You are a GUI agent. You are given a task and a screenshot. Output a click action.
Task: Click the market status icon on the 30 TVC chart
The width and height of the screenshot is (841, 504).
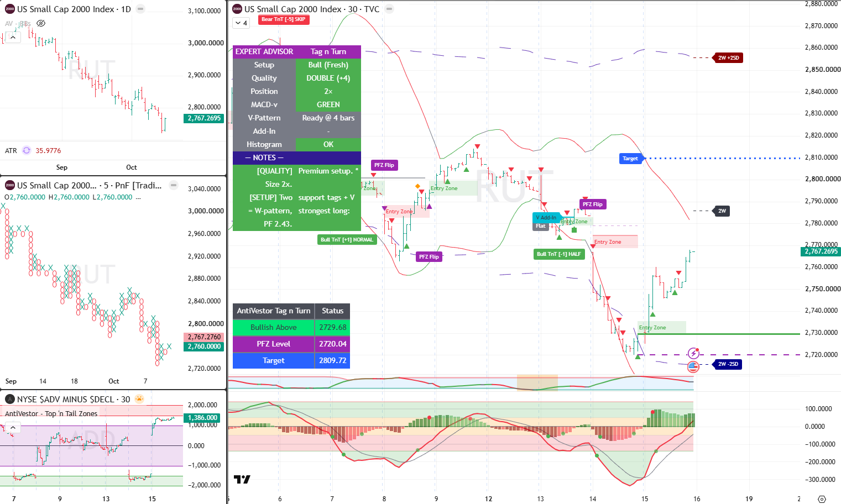pos(389,9)
